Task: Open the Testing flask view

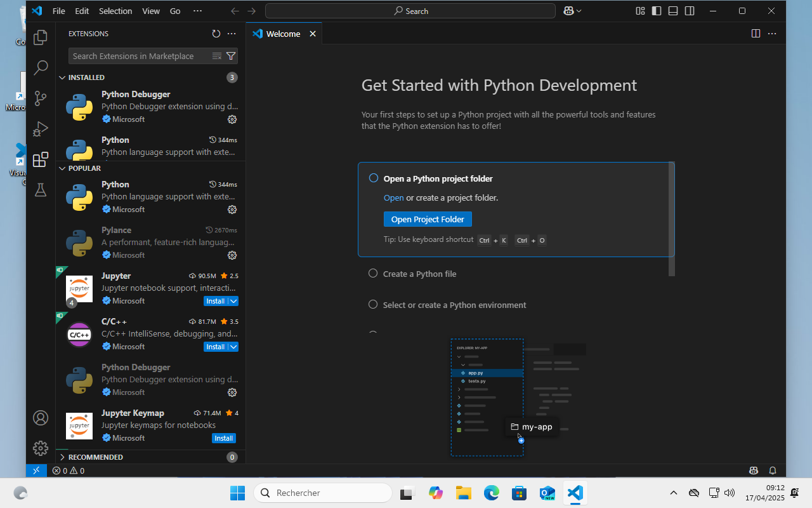Action: 41,190
